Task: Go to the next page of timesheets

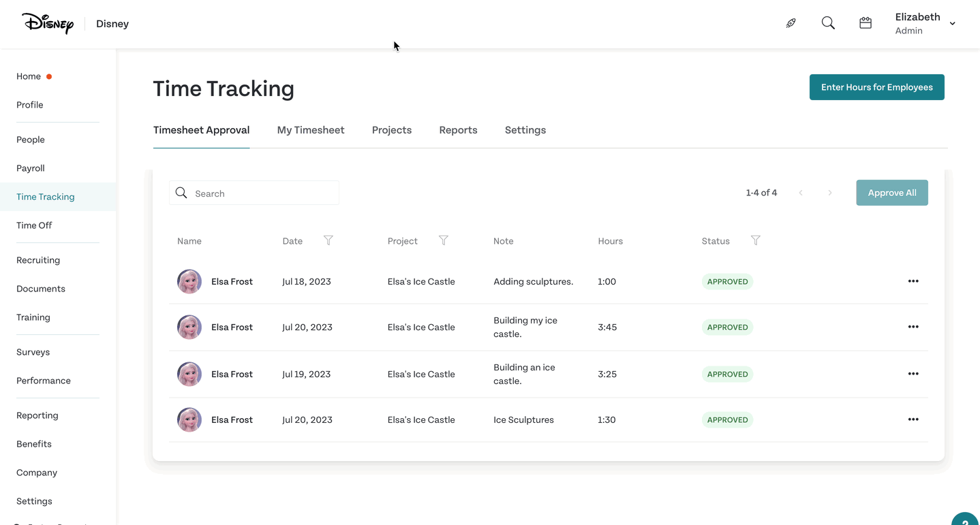Action: coord(830,193)
